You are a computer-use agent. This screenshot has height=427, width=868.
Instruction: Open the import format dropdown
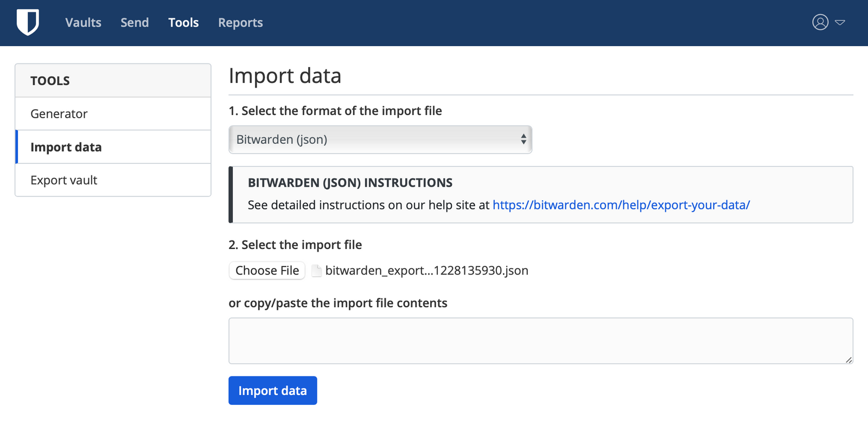click(380, 139)
